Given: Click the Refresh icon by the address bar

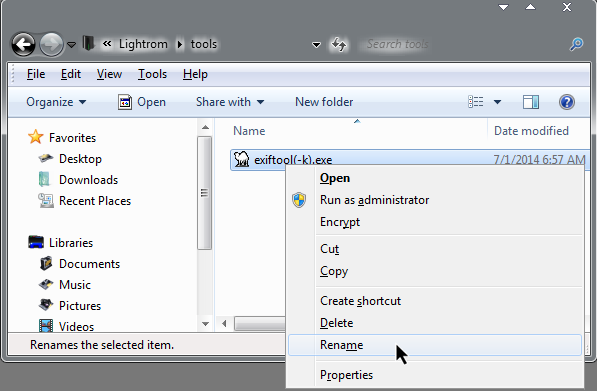Looking at the screenshot, I should (338, 45).
